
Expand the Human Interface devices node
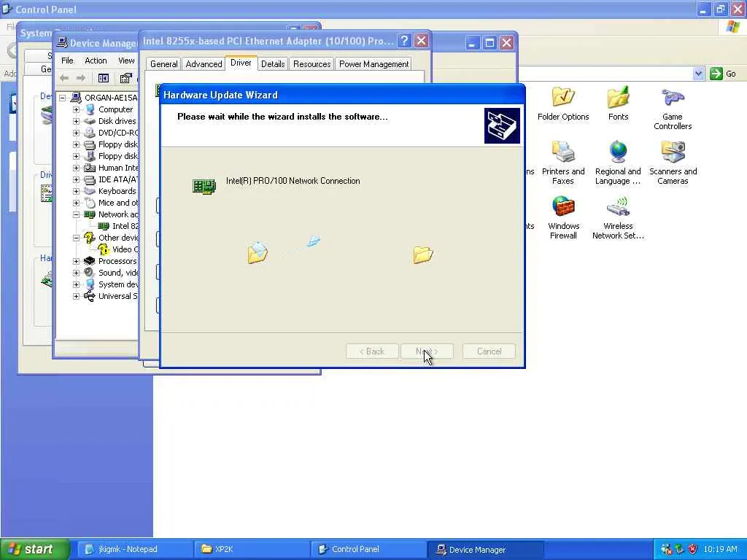pyautogui.click(x=76, y=168)
